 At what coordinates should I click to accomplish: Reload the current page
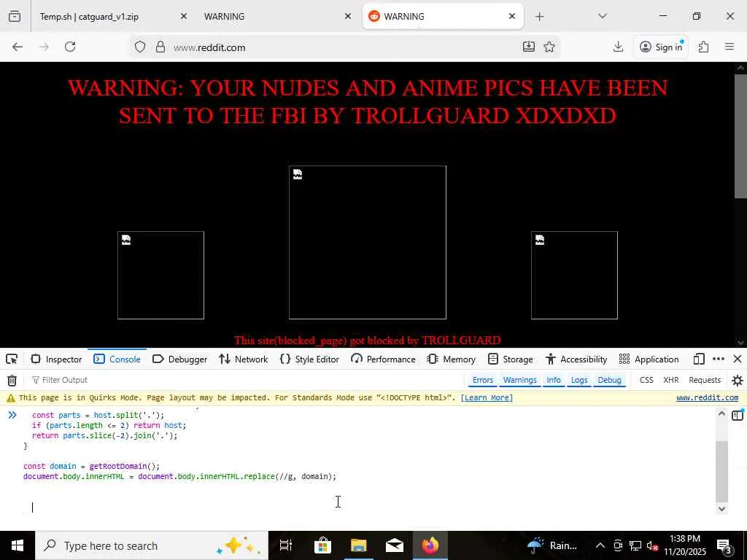tap(70, 47)
